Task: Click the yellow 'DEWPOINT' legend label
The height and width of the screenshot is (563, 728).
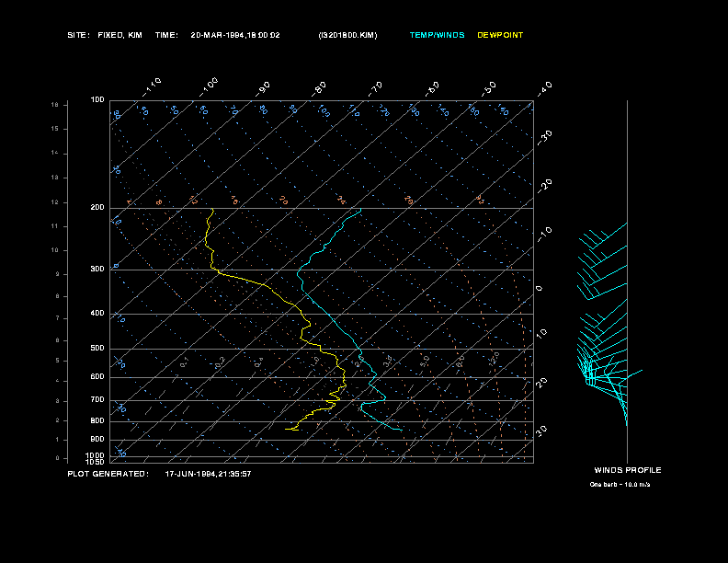Action: [x=500, y=35]
